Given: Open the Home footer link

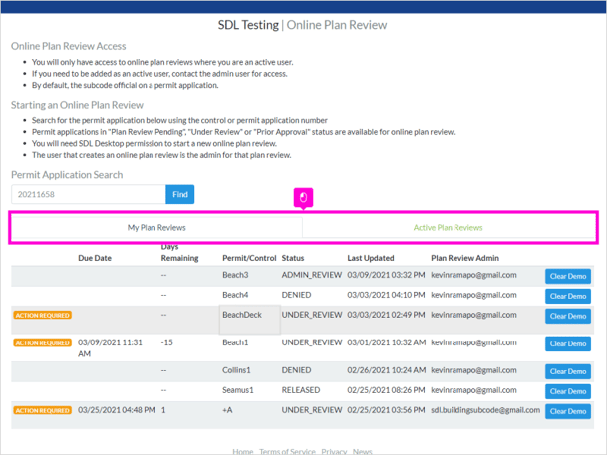Looking at the screenshot, I should pos(243,452).
